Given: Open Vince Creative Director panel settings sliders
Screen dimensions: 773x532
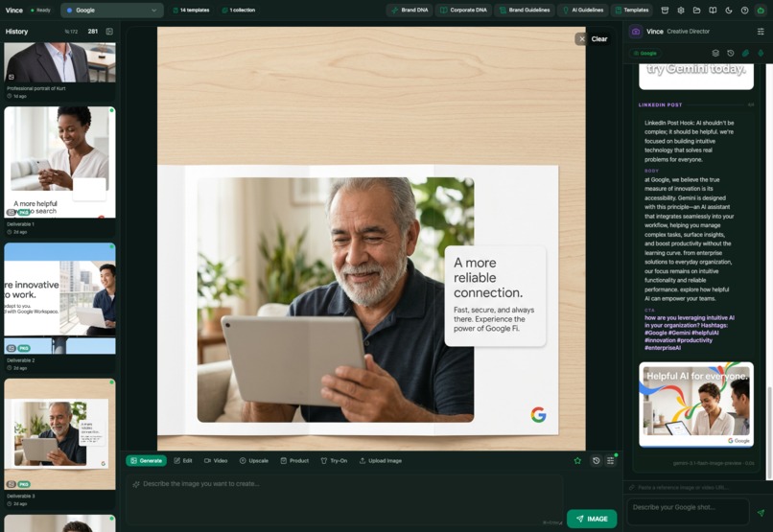Looking at the screenshot, I should click(x=761, y=31).
